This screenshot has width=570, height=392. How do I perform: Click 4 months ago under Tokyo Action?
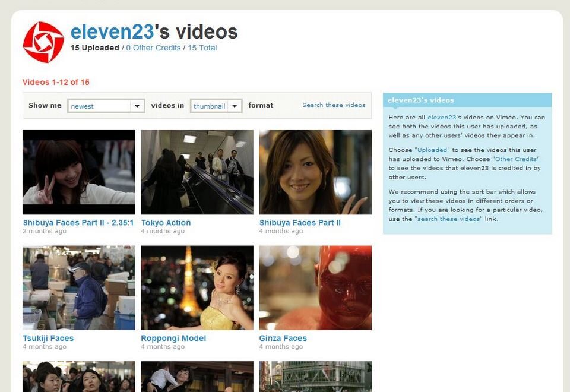(x=163, y=231)
